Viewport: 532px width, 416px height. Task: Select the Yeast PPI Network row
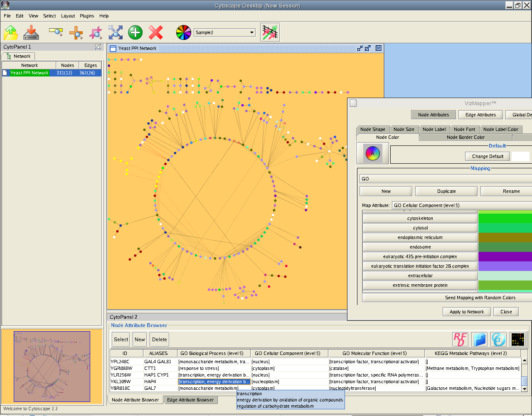pyautogui.click(x=29, y=73)
